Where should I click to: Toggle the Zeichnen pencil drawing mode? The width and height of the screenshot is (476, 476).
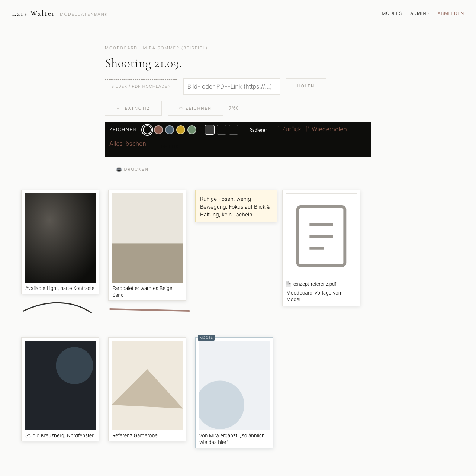pos(195,108)
